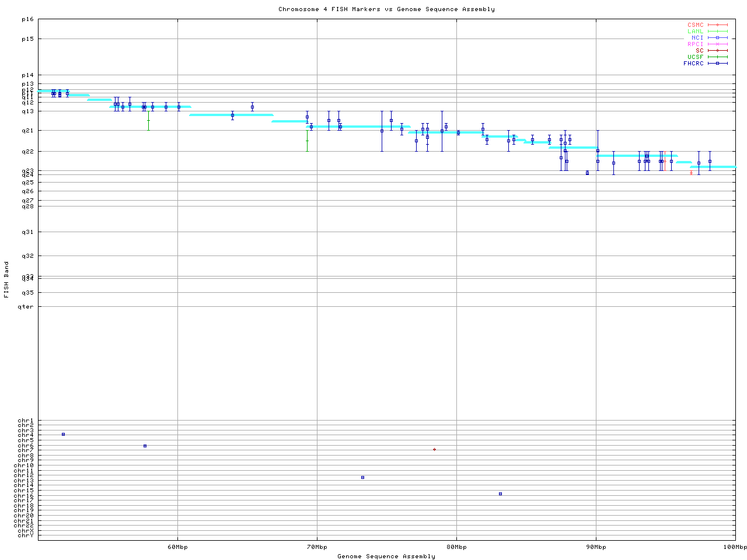Click the blue marker near the chr12 row
Image resolution: width=747 pixels, height=560 pixels.
point(362,478)
